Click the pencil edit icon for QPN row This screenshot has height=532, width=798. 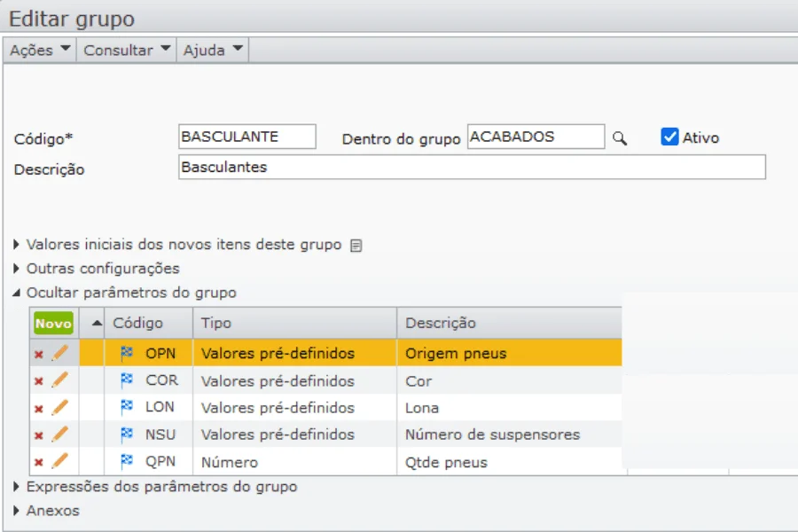tap(59, 462)
